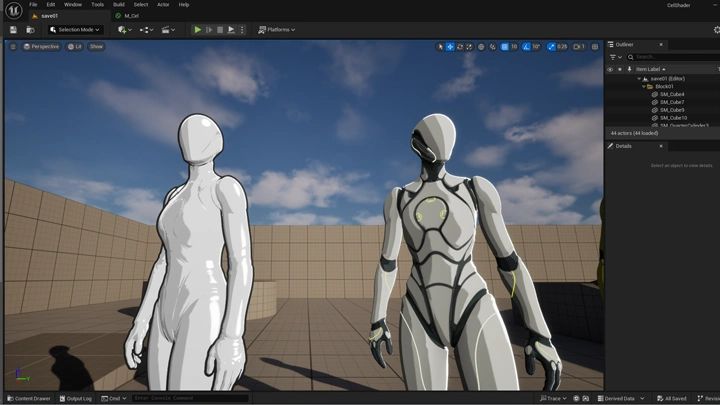Select SM_Cube10 in the Outliner

coord(673,118)
